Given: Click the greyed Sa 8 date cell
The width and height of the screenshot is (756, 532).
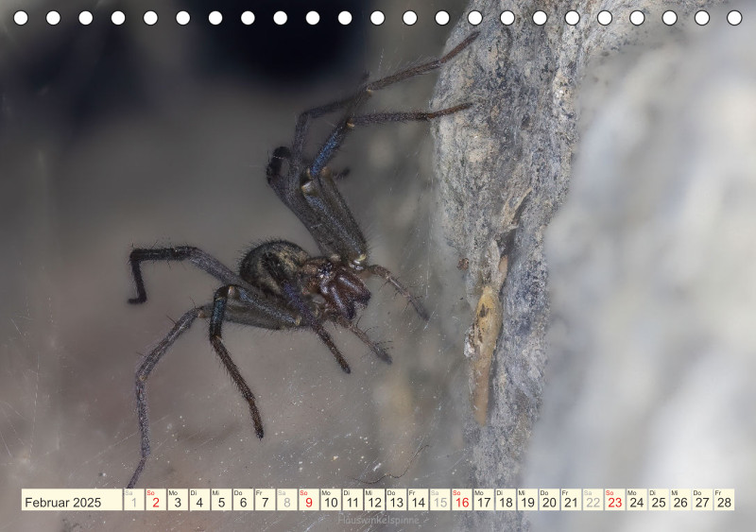Looking at the screenshot, I should click(287, 500).
